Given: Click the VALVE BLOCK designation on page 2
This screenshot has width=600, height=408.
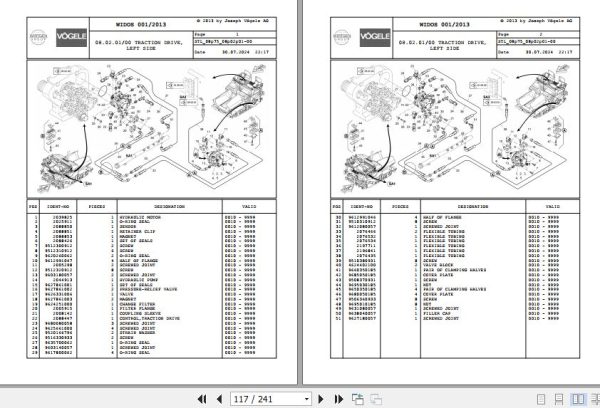Looking at the screenshot, I should [438, 265].
